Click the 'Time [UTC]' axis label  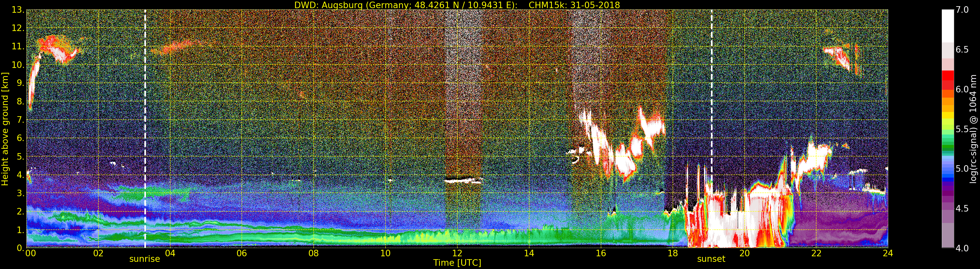457,263
